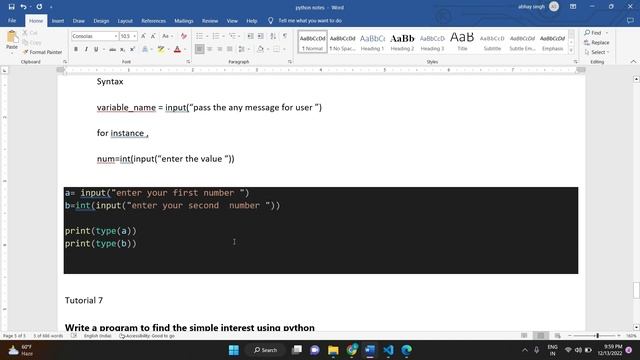Collapse the ribbon

pyautogui.click(x=633, y=62)
